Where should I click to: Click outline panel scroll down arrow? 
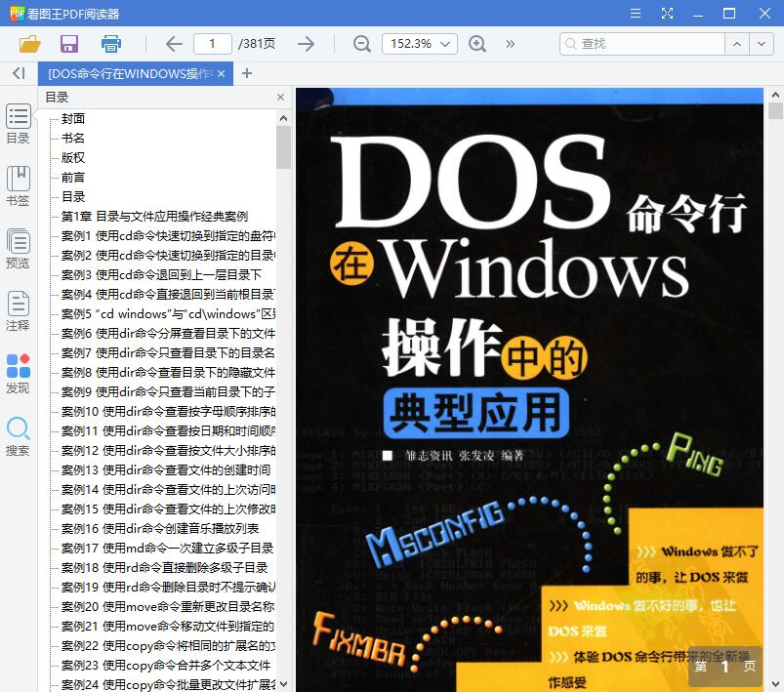(x=283, y=683)
